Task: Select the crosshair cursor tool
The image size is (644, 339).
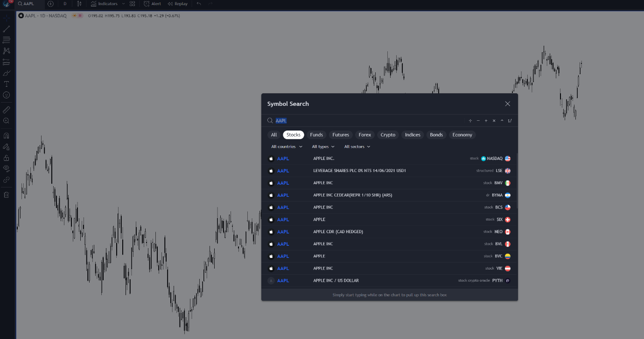Action: [x=7, y=18]
